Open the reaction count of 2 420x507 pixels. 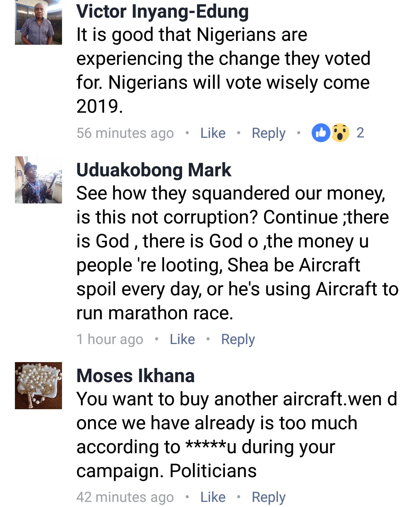(360, 133)
